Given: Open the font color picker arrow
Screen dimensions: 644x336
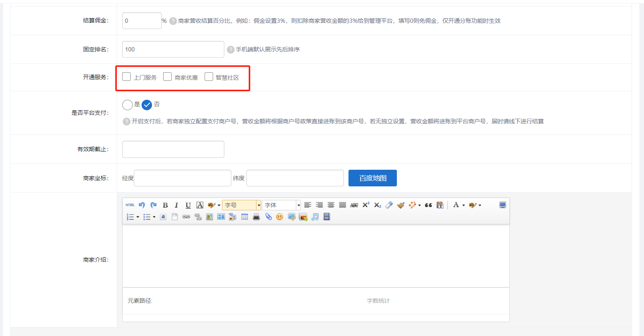Looking at the screenshot, I should click(x=464, y=205).
